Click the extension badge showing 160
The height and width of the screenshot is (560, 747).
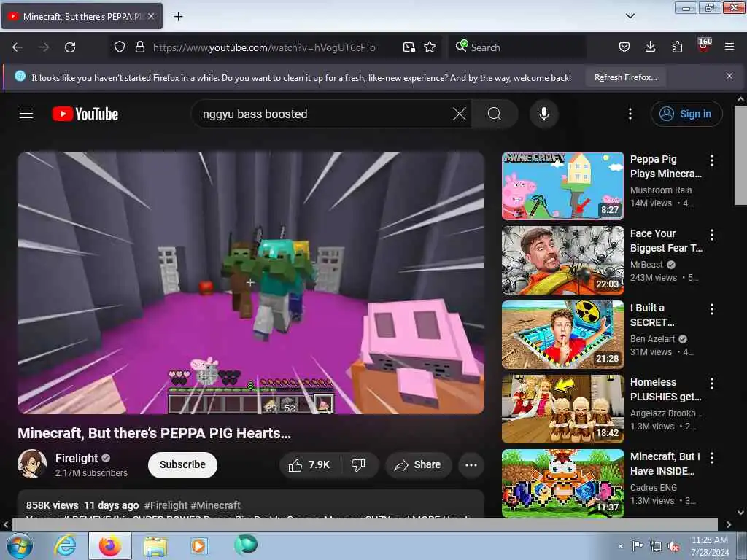(x=704, y=45)
